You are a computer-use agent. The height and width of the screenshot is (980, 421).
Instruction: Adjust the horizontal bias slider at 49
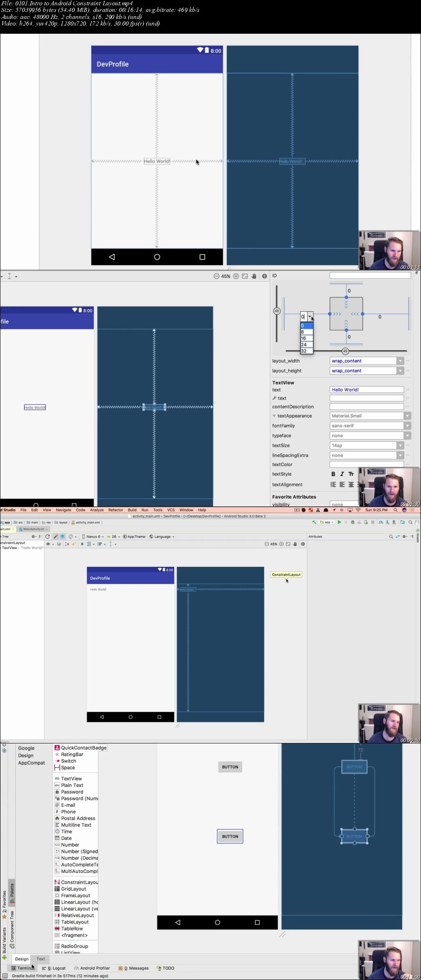(345, 351)
